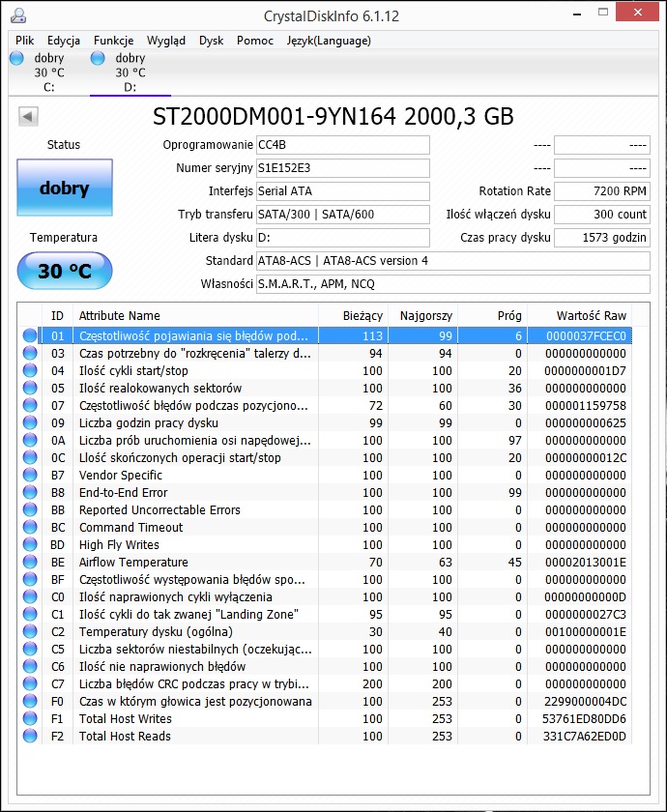Click the status orb for attribute F1
The width and height of the screenshot is (667, 812).
[30, 719]
